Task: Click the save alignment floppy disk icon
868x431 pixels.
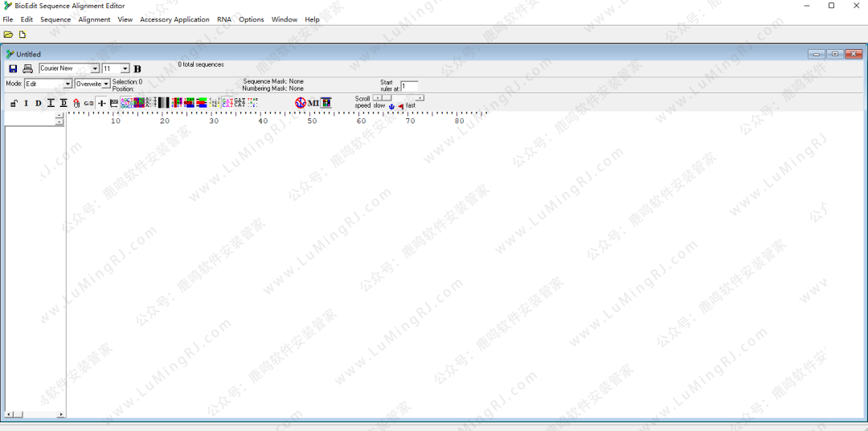Action: pos(13,69)
